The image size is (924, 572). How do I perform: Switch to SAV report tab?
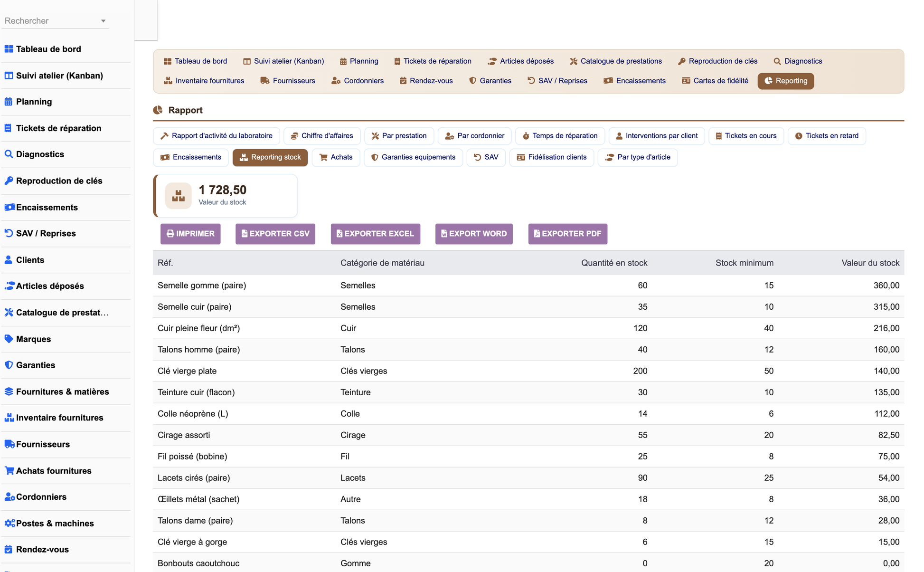point(486,157)
